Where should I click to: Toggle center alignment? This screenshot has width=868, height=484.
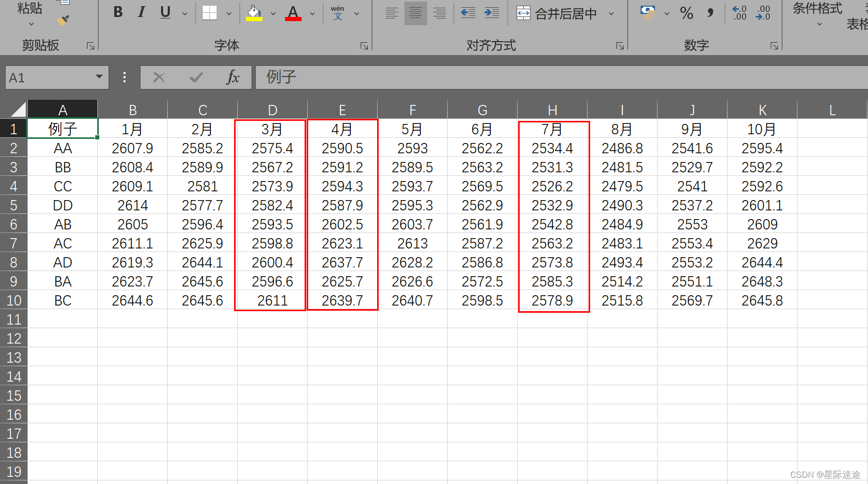pos(415,13)
